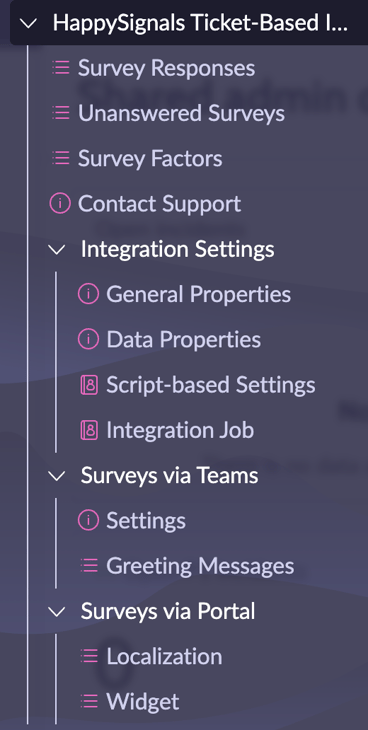This screenshot has width=368, height=730.
Task: Click the list icon next to Widget
Action: (89, 701)
